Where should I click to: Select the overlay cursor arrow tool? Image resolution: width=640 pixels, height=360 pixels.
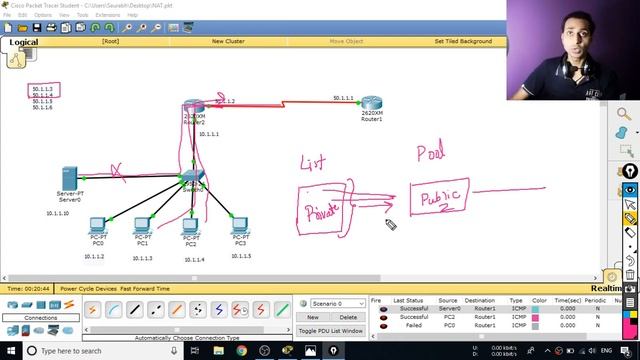(x=630, y=204)
